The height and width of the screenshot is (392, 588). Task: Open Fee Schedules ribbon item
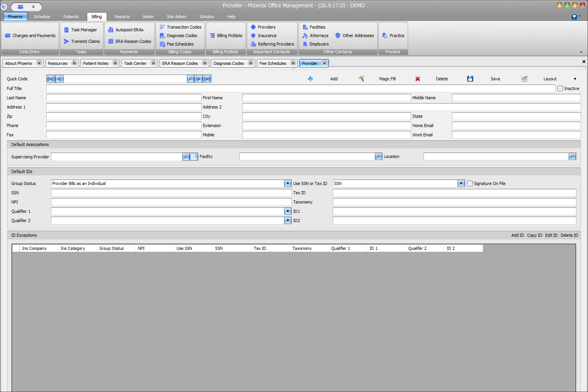point(176,44)
